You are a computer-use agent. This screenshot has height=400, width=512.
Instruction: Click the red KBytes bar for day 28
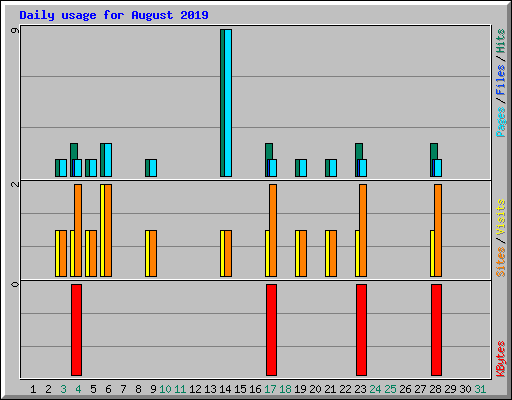coord(436,330)
